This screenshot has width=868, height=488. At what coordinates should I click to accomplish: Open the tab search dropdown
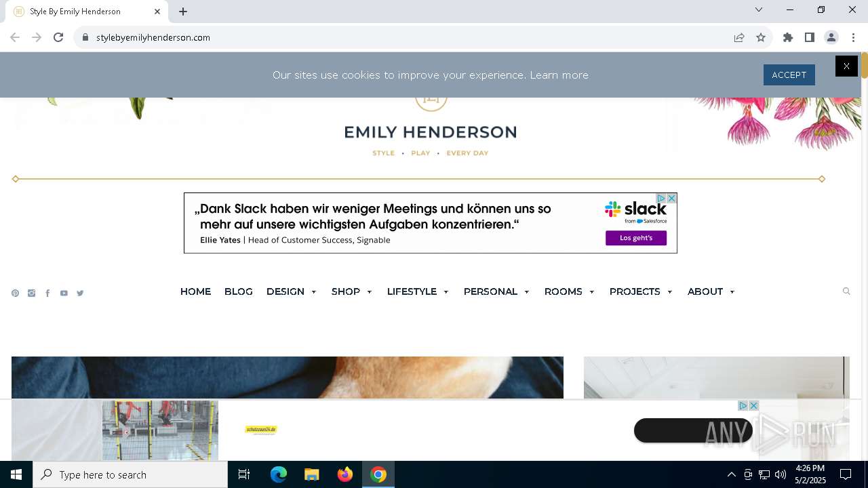pyautogui.click(x=759, y=9)
